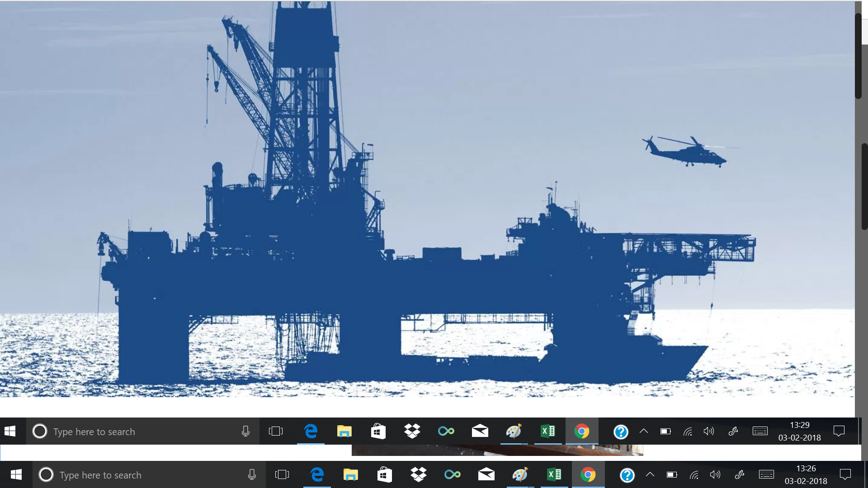Open Microsoft Edge in the 13:26 taskbar
The image size is (868, 488).
tap(317, 474)
